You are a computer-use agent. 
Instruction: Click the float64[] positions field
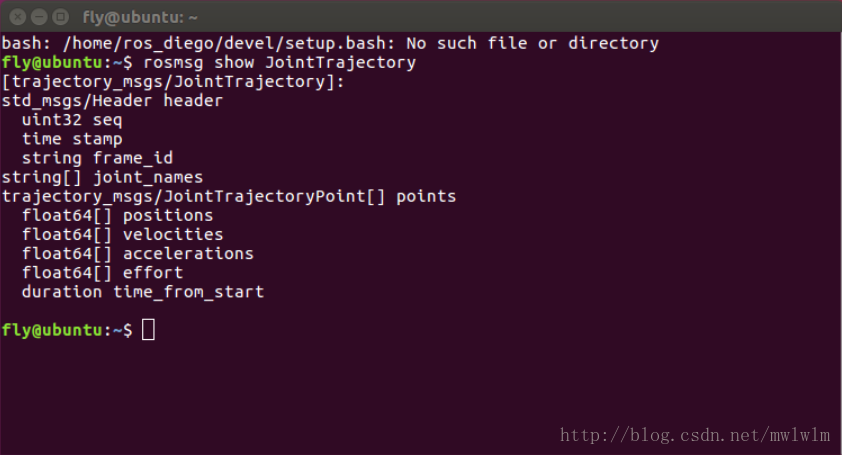tap(117, 215)
